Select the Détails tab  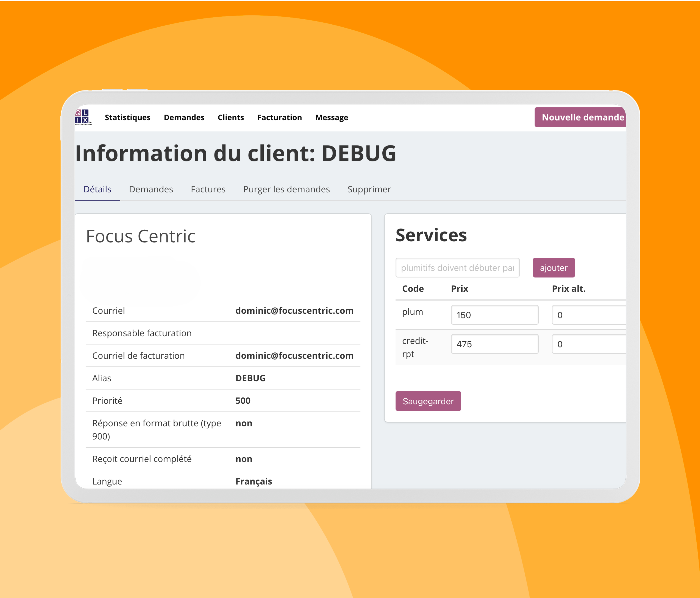tap(97, 189)
